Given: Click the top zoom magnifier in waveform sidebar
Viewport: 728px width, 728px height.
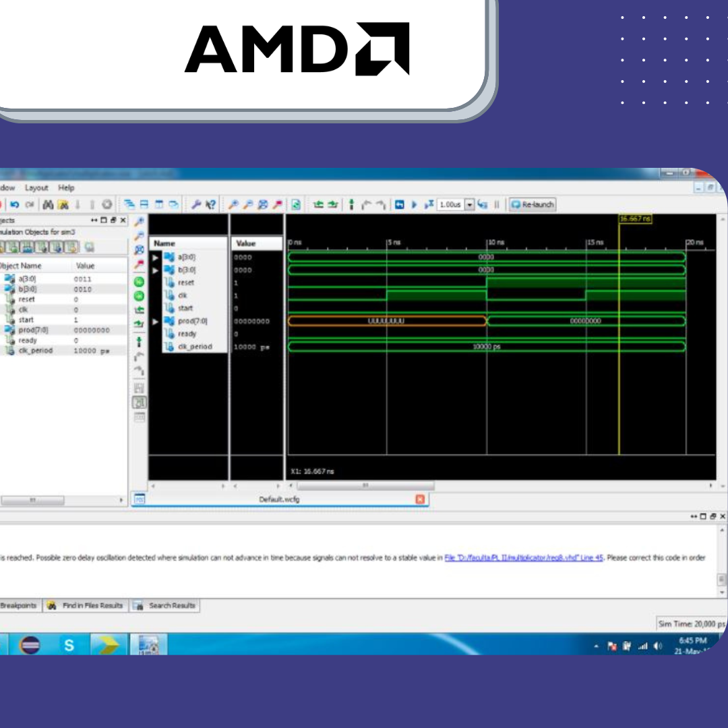Looking at the screenshot, I should coord(140,221).
